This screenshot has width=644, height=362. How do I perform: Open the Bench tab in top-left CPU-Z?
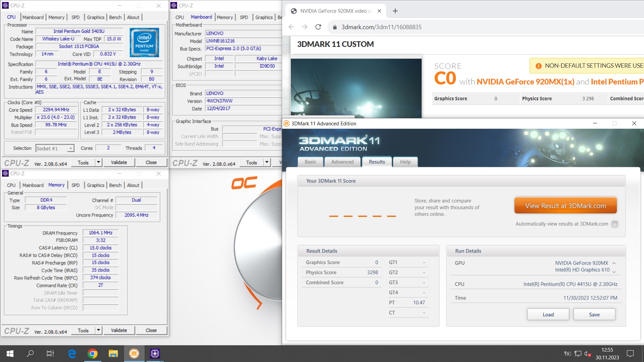click(x=115, y=17)
